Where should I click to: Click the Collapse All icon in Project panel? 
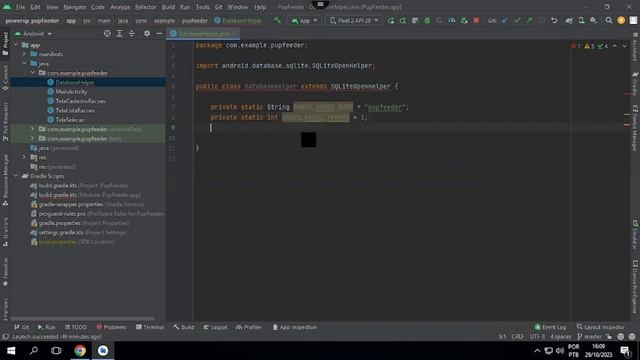131,34
